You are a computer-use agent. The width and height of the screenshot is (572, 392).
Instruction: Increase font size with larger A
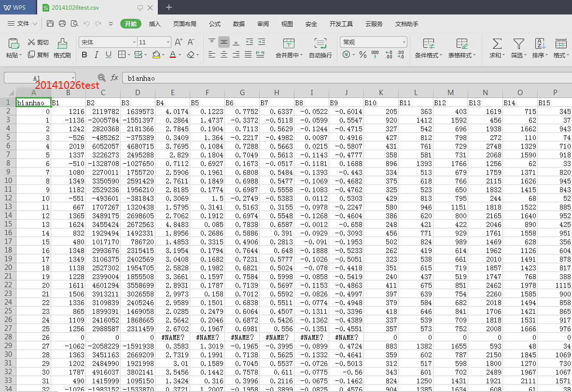[x=178, y=42]
